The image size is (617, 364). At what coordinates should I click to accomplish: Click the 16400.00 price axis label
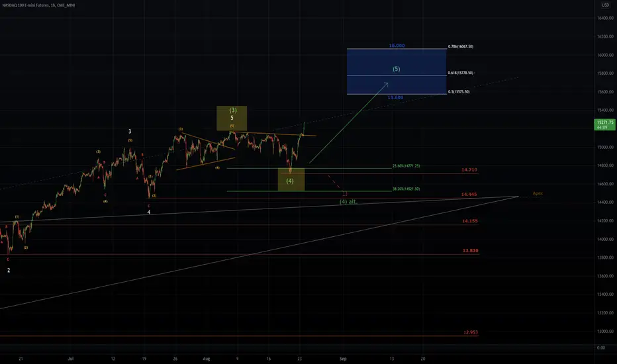(x=605, y=18)
